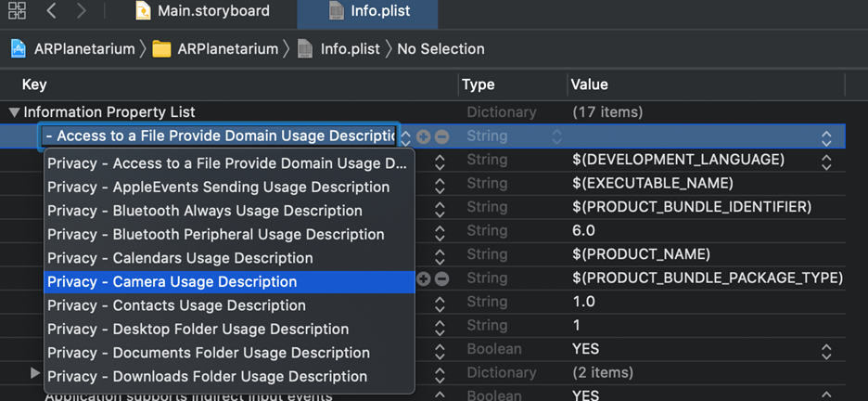The width and height of the screenshot is (868, 401).
Task: Open the related items grid icon
Action: pyautogui.click(x=17, y=10)
